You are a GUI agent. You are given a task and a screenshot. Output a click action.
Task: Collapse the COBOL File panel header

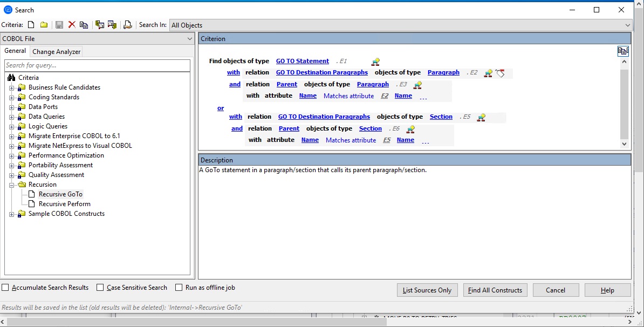189,38
